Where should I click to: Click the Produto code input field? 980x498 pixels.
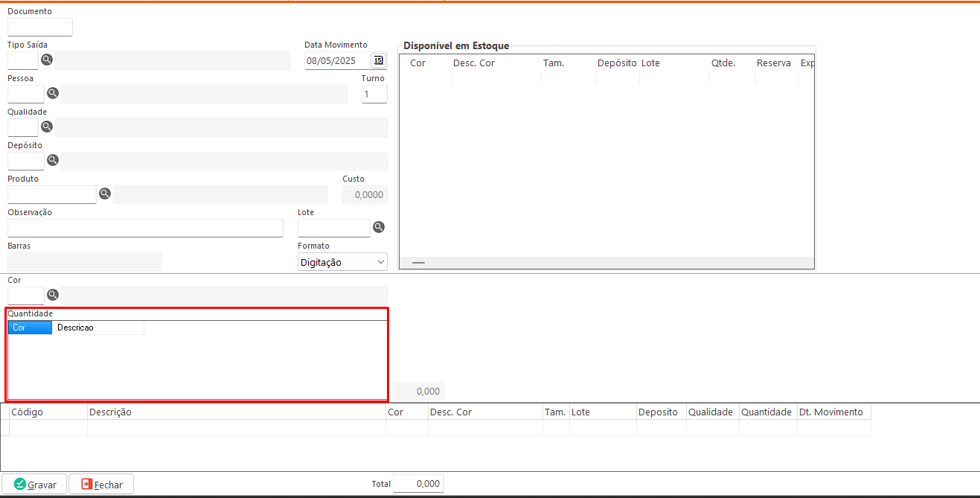coord(52,194)
